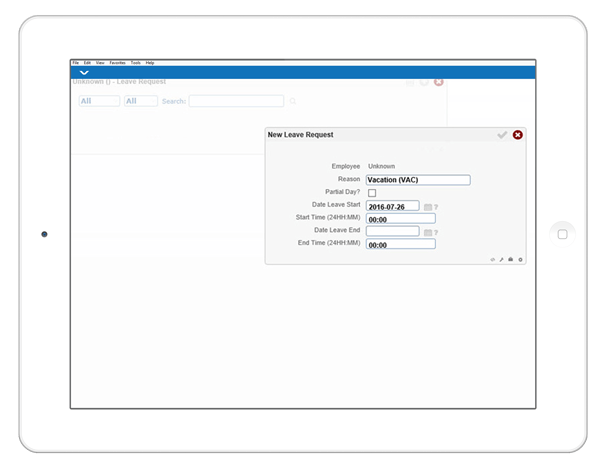The width and height of the screenshot is (600, 468).
Task: Click help question mark beside Date Leave Start
Action: tap(436, 207)
